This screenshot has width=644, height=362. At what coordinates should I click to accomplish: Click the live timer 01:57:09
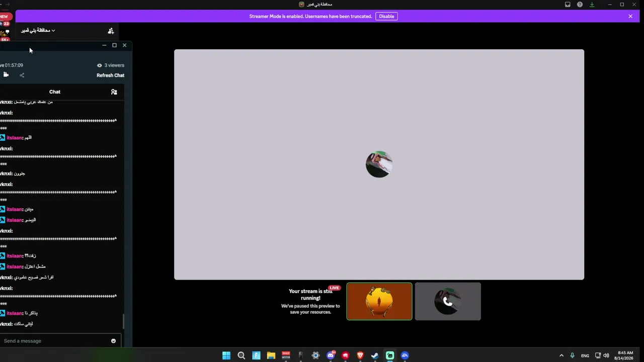(x=14, y=65)
